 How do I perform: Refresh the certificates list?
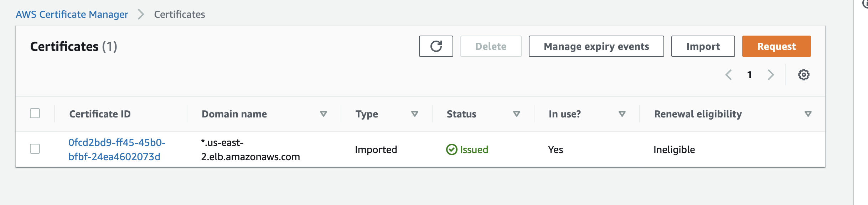pos(436,46)
